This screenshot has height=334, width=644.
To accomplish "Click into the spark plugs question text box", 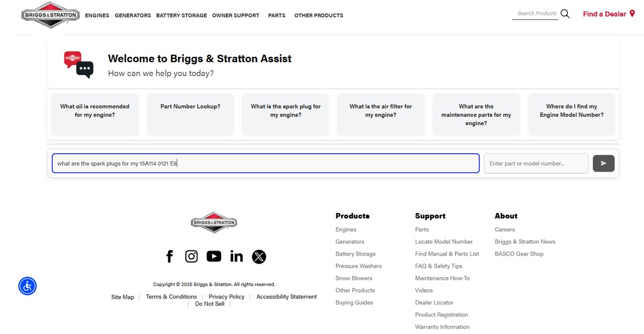I will [x=265, y=163].
